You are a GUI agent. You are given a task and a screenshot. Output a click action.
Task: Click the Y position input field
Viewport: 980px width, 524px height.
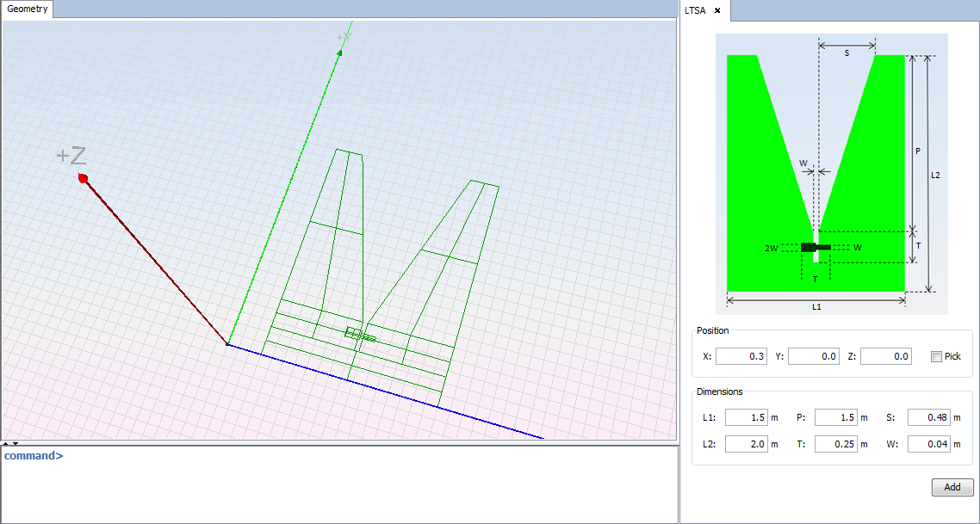pos(813,356)
